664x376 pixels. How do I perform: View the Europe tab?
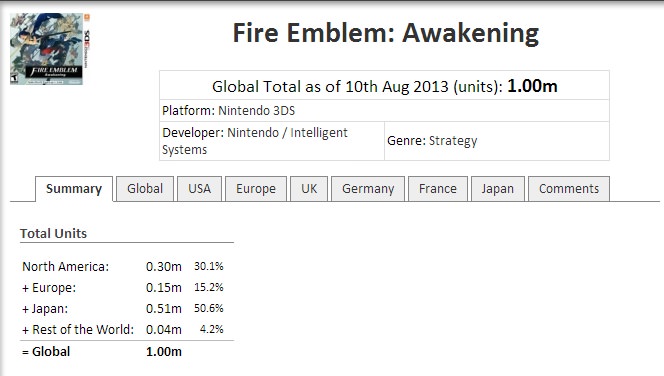[256, 189]
